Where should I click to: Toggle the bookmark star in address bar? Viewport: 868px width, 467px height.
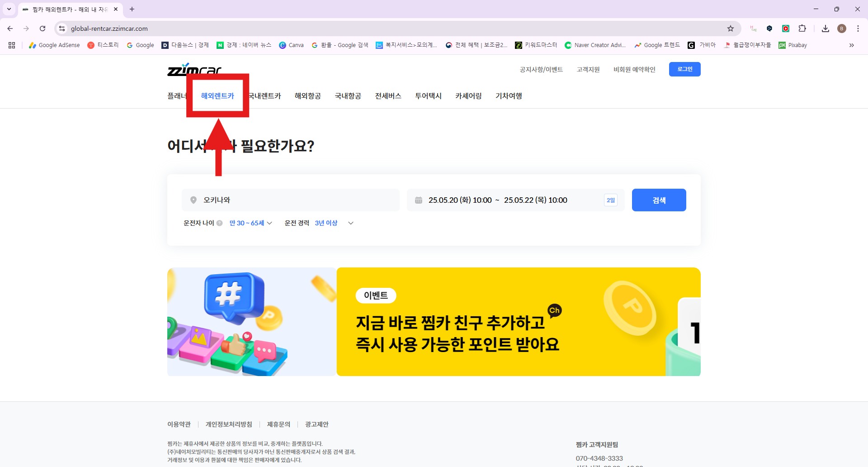(x=731, y=28)
